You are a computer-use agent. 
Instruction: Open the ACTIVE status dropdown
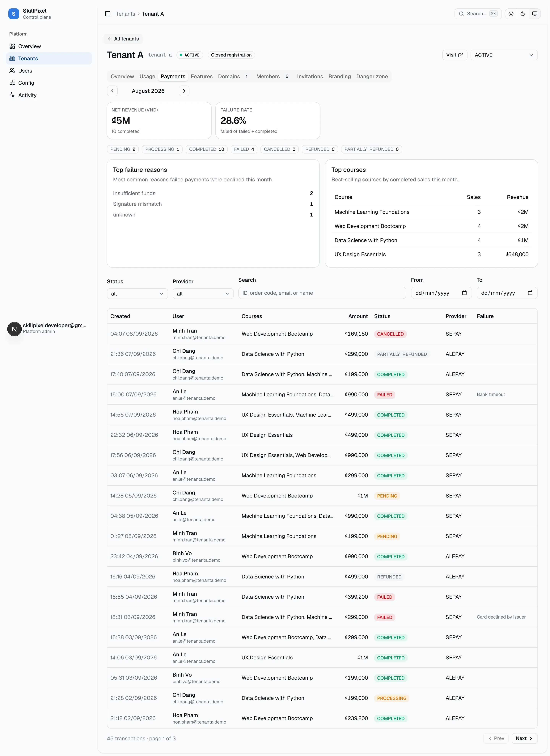[504, 55]
